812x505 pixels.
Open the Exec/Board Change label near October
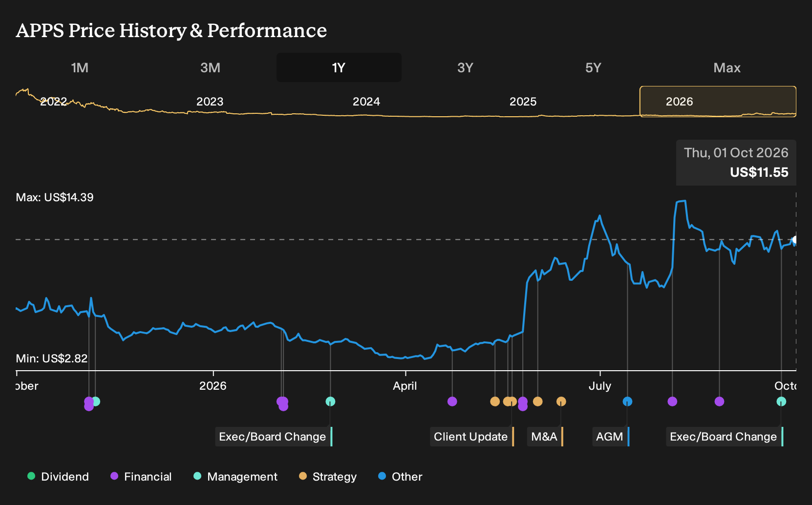[725, 437]
